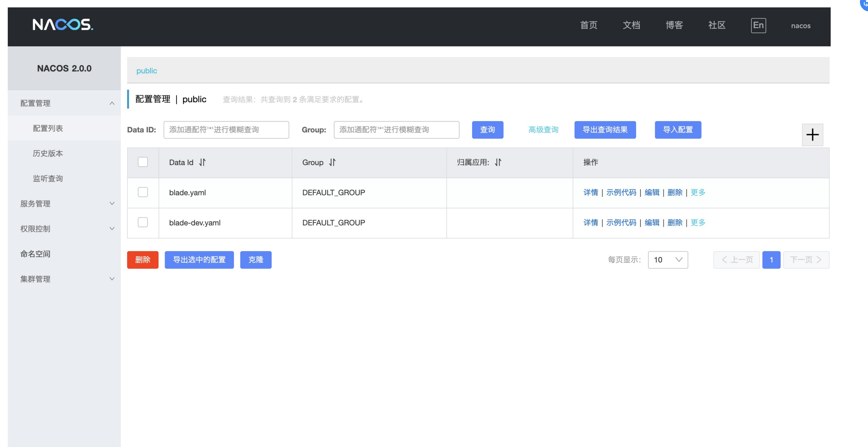The width and height of the screenshot is (868, 447).
Task: Open 详情 for blade.yaml
Action: [x=591, y=192]
